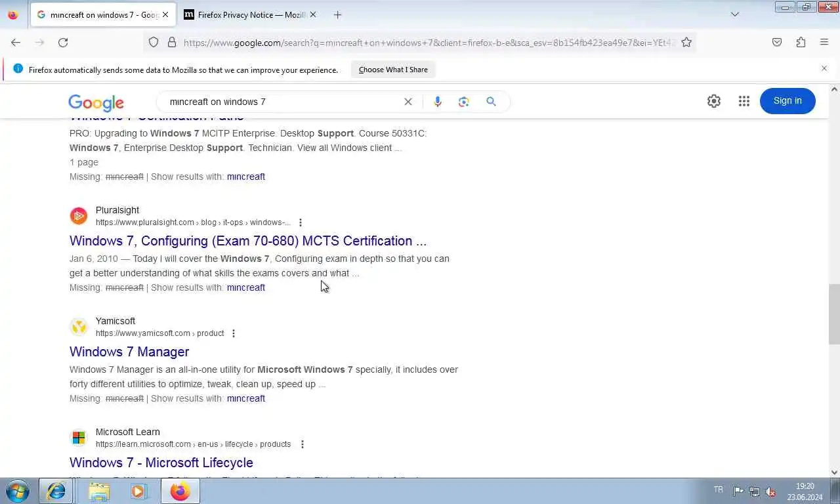This screenshot has height=504, width=840.
Task: Close the Firefox Privacy Notice tab
Action: [312, 14]
